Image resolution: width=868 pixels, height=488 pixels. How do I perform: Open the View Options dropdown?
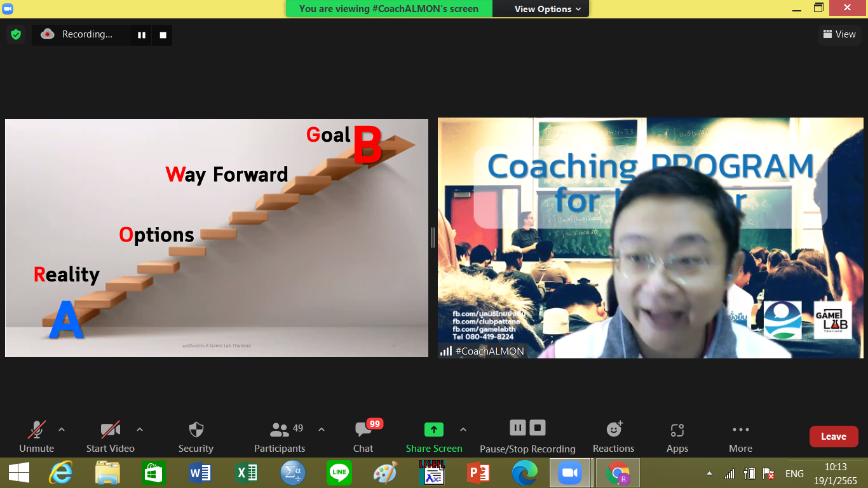click(x=547, y=9)
